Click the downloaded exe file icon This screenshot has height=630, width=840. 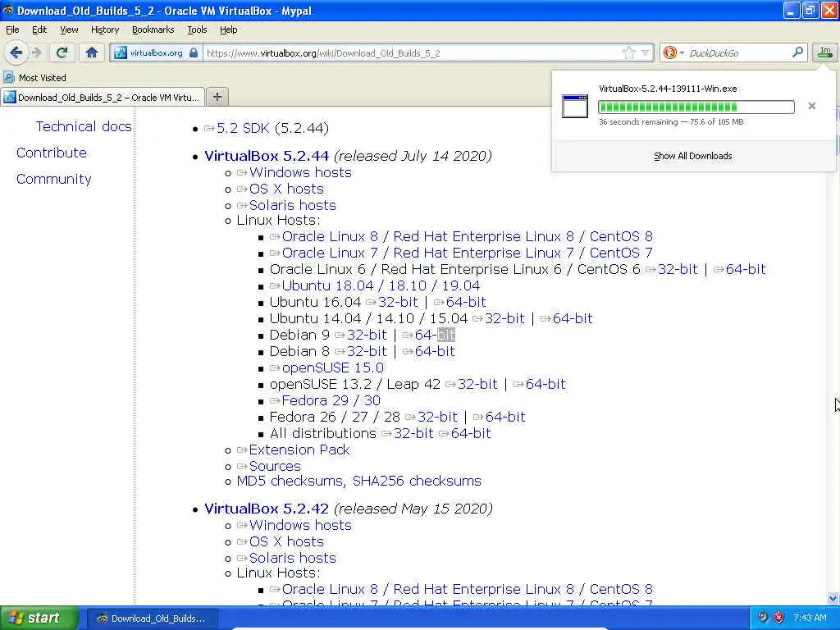tap(575, 106)
